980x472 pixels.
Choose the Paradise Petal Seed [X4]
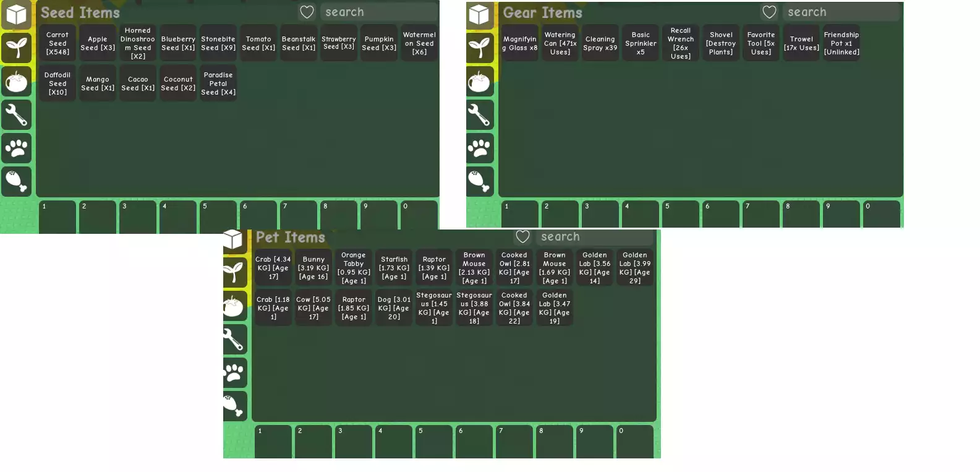(218, 84)
